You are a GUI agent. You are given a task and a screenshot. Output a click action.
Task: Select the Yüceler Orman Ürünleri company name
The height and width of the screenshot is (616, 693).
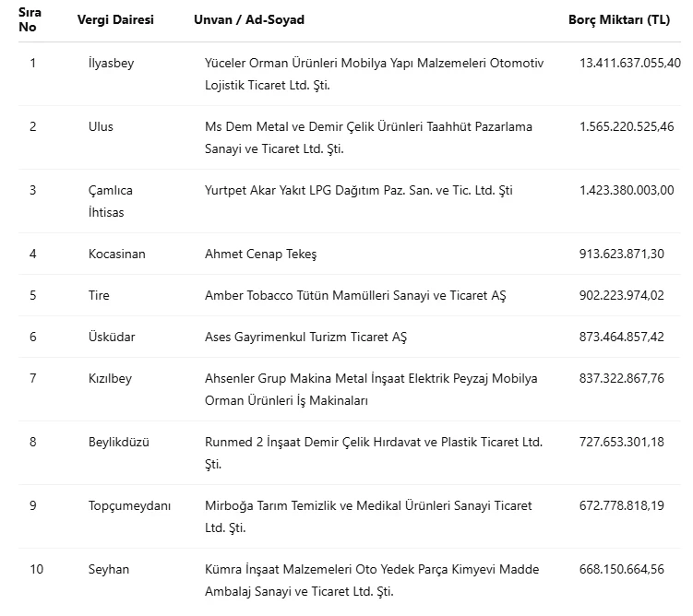(374, 74)
